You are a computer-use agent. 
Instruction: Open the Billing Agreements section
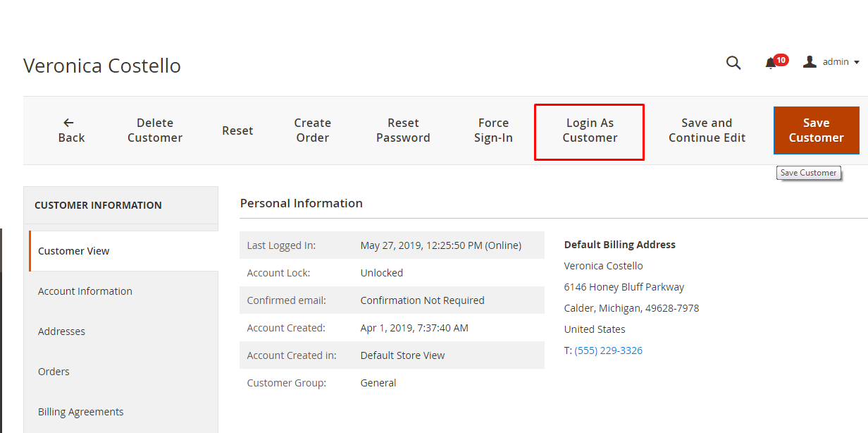pos(80,411)
